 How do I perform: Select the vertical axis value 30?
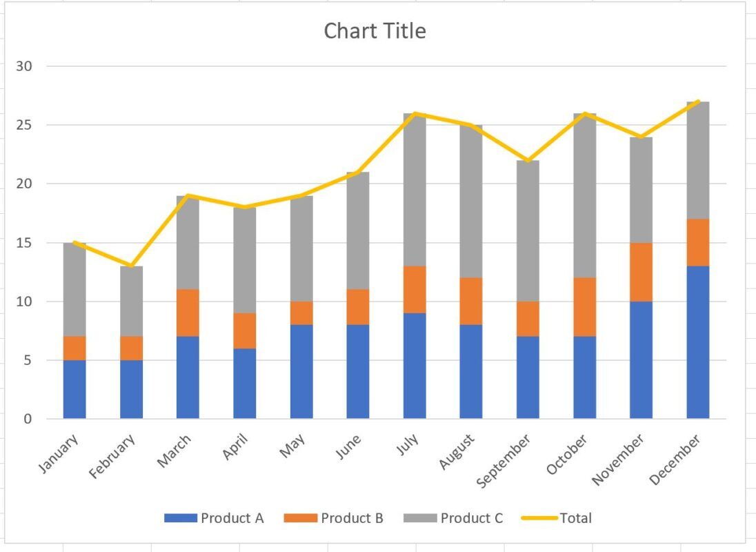tap(23, 66)
